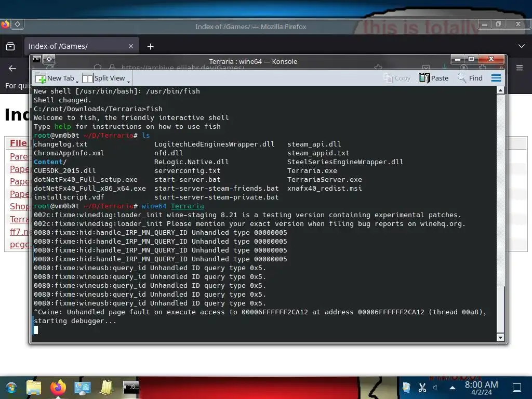Open file manager from taskbar

pyautogui.click(x=34, y=388)
